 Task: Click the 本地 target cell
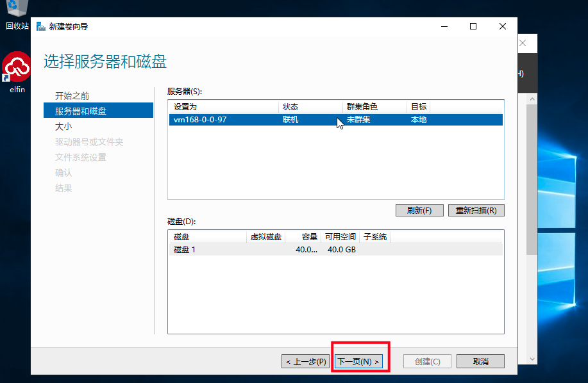click(x=419, y=119)
